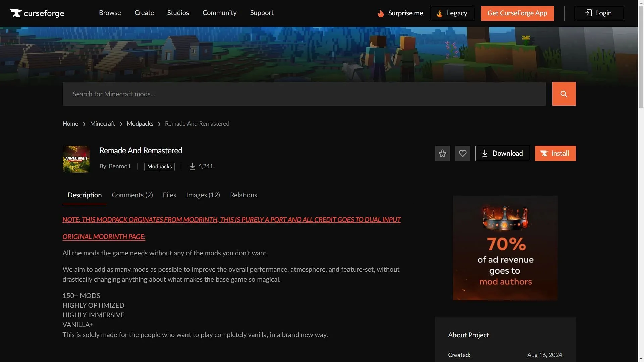Click the star/favorite icon for modpack
This screenshot has width=644, height=362.
click(x=442, y=154)
